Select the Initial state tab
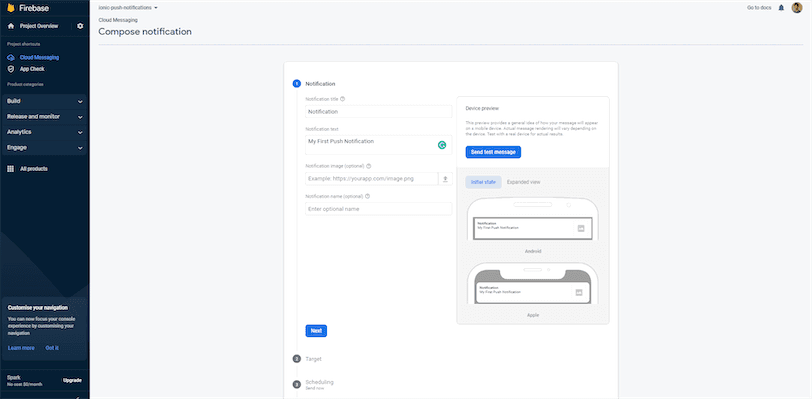Viewport: 812px width, 399px height. pyautogui.click(x=483, y=182)
